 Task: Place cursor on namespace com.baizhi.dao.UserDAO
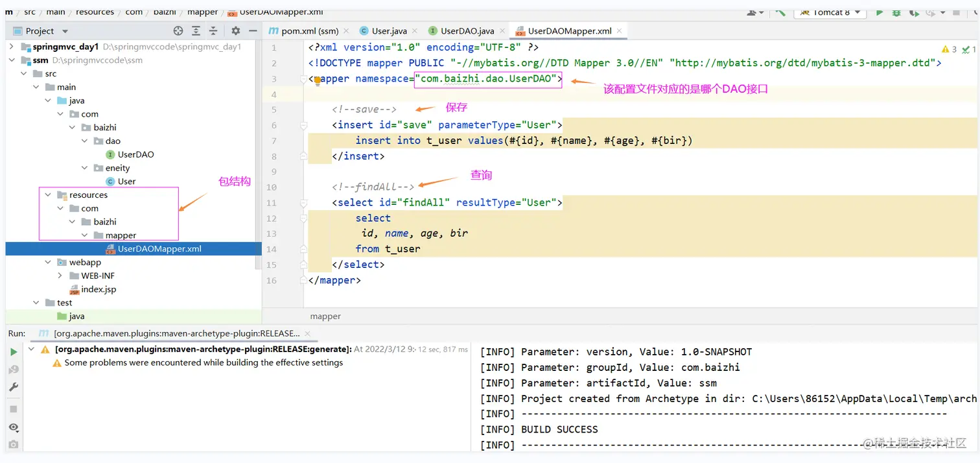(489, 79)
